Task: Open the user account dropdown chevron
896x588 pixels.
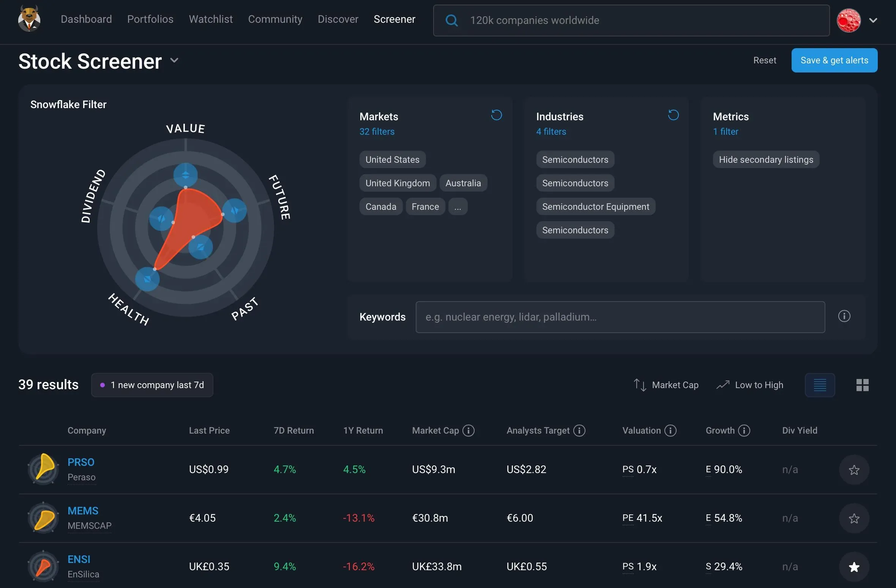Action: 873,20
